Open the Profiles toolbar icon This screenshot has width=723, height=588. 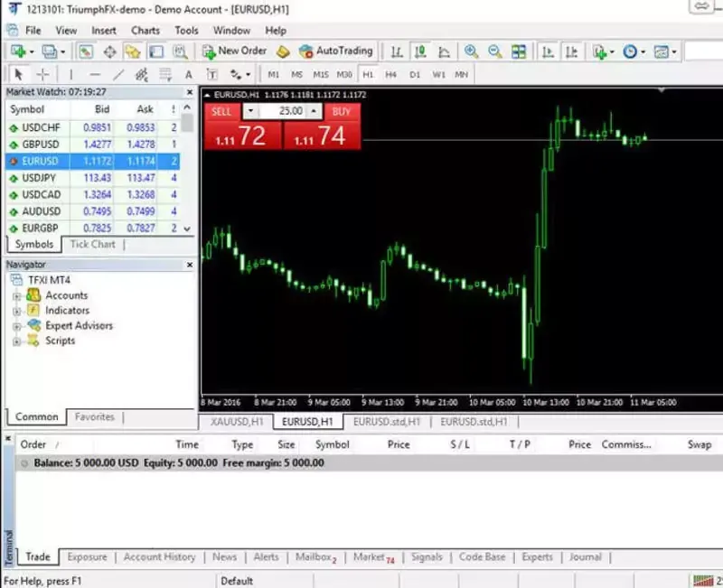[50, 51]
